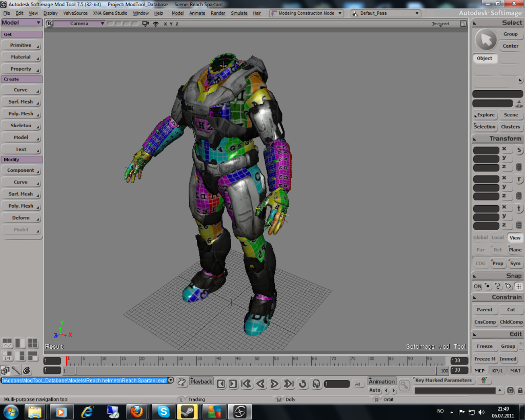Toggle the viewport eye visibility icon
525x420 pixels.
[x=156, y=24]
